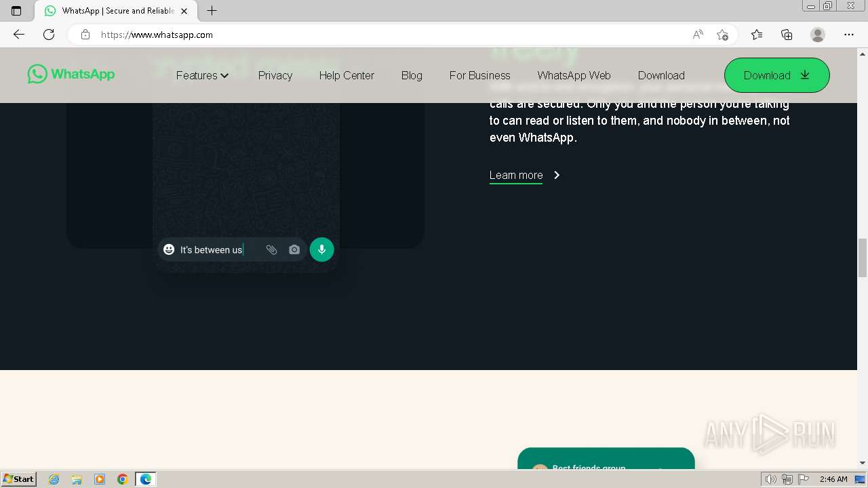Click scrollbar down arrow
Screen dimensions: 868x488
tap(863, 463)
